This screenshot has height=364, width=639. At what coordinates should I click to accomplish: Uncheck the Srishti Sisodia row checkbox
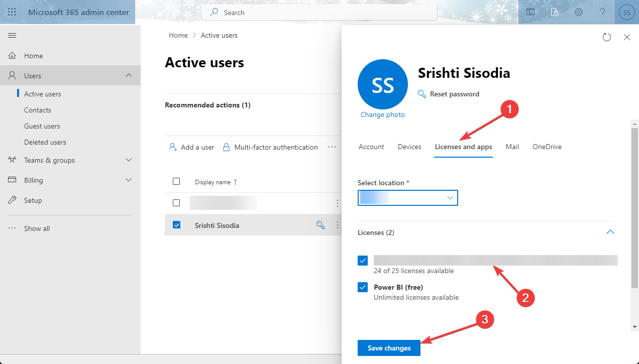[x=176, y=225]
